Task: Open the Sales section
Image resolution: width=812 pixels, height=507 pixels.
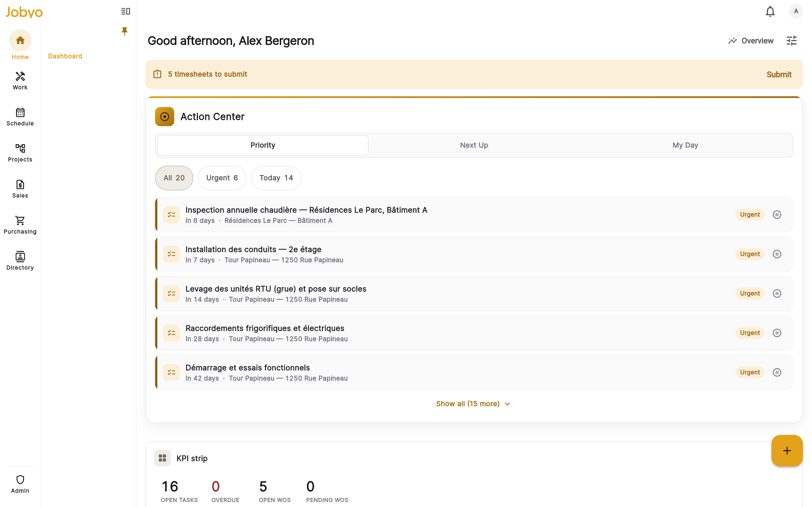Action: 20,189
